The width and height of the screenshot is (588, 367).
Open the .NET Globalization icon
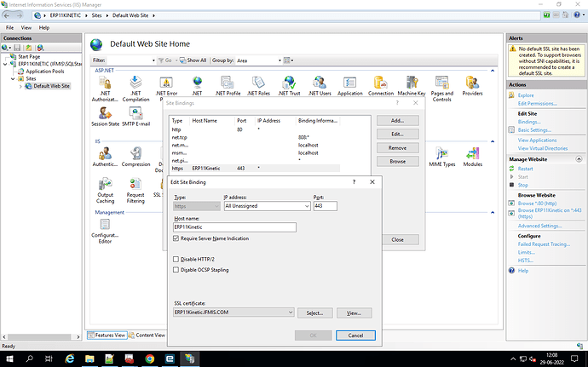197,86
